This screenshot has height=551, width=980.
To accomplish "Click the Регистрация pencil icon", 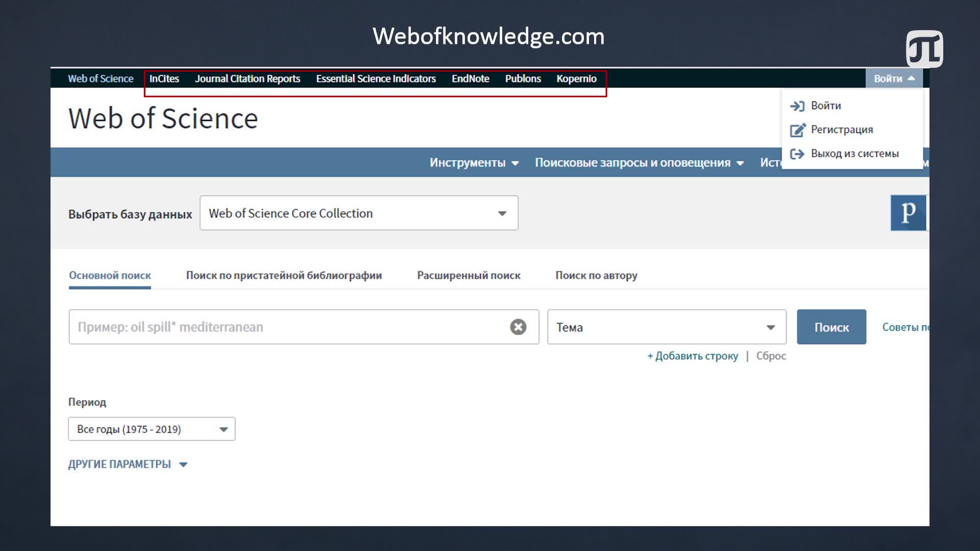I will 797,130.
